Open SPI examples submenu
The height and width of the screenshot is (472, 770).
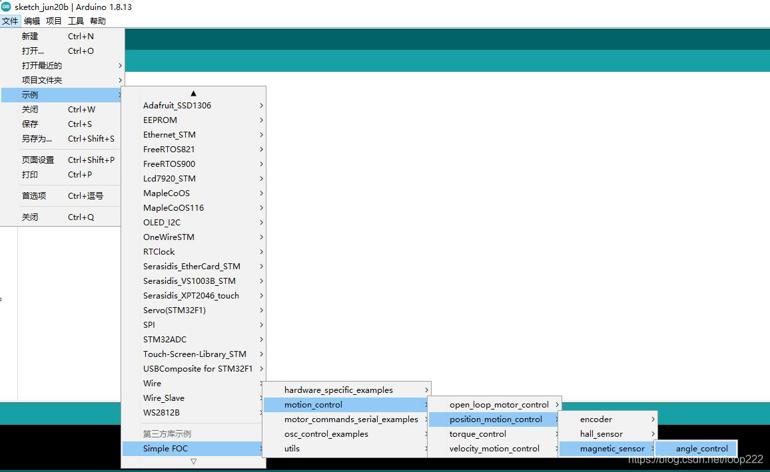[193, 325]
